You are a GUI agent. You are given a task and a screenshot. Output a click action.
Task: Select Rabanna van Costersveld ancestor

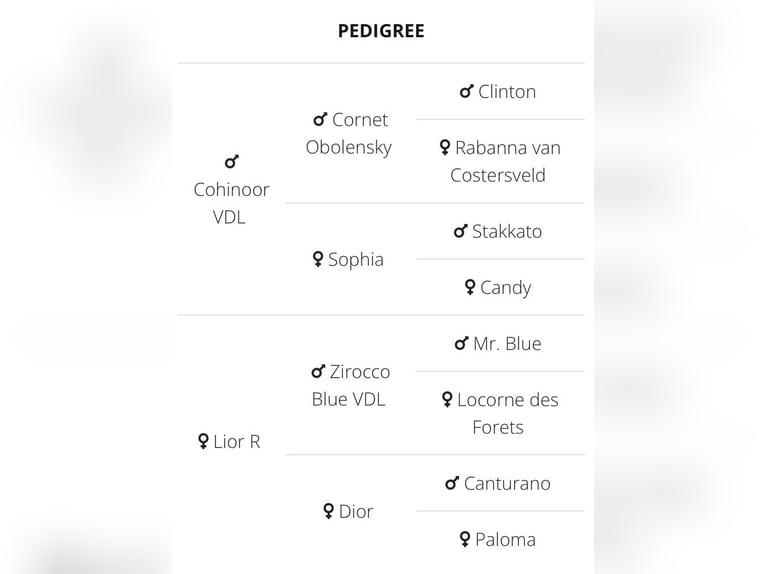click(500, 161)
